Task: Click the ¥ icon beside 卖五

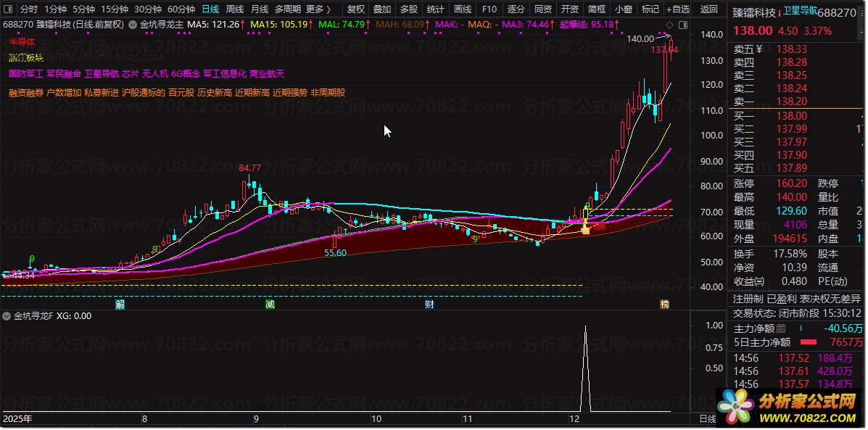Action: point(759,49)
